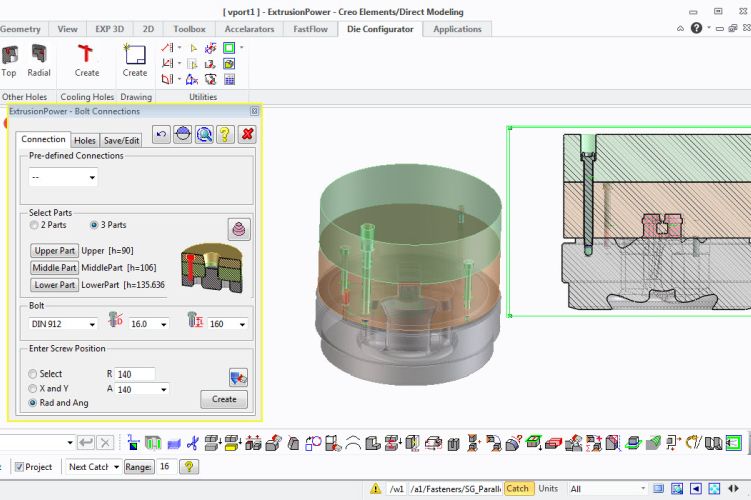Image resolution: width=751 pixels, height=500 pixels.
Task: Open the EXP 3D ribbon tab
Action: [110, 29]
